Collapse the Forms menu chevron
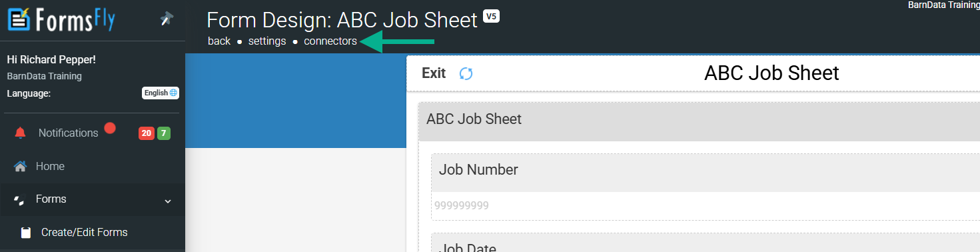 pyautogui.click(x=168, y=200)
